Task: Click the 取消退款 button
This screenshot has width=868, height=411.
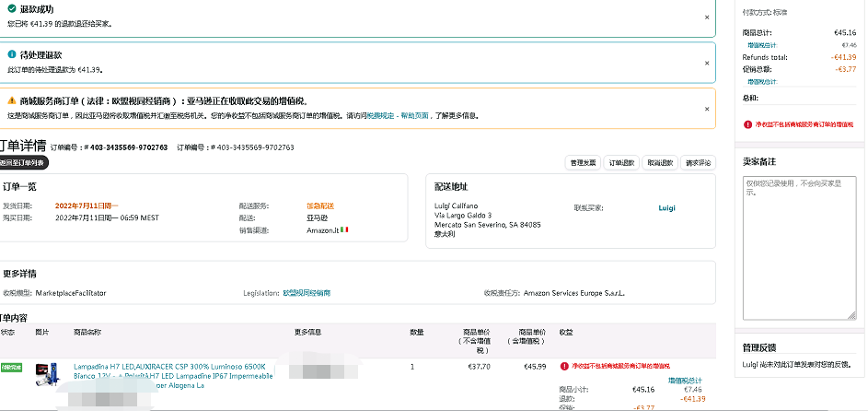Action: (660, 163)
